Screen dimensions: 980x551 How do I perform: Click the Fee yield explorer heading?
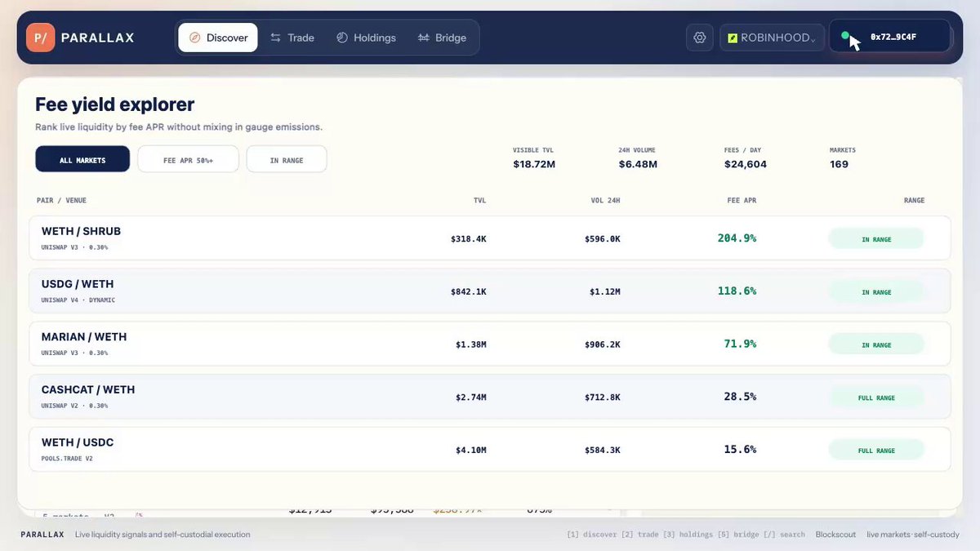(x=114, y=104)
